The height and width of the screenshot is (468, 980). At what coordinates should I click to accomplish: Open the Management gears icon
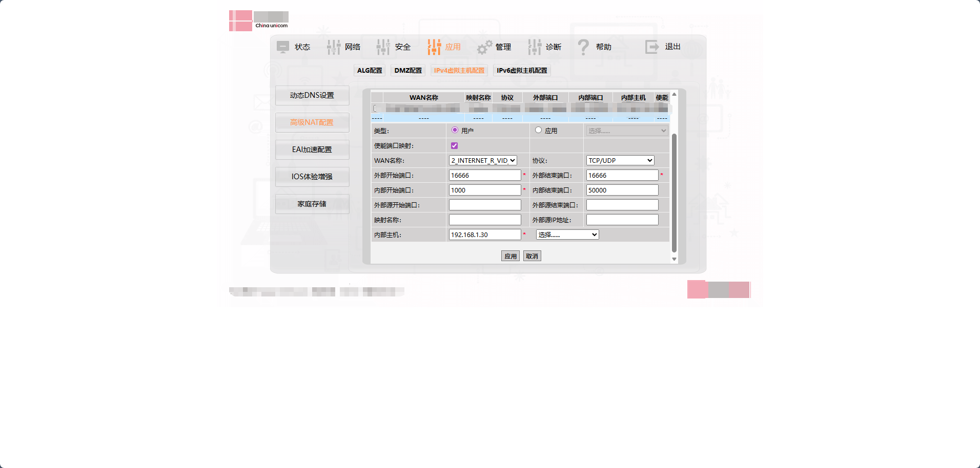click(484, 47)
